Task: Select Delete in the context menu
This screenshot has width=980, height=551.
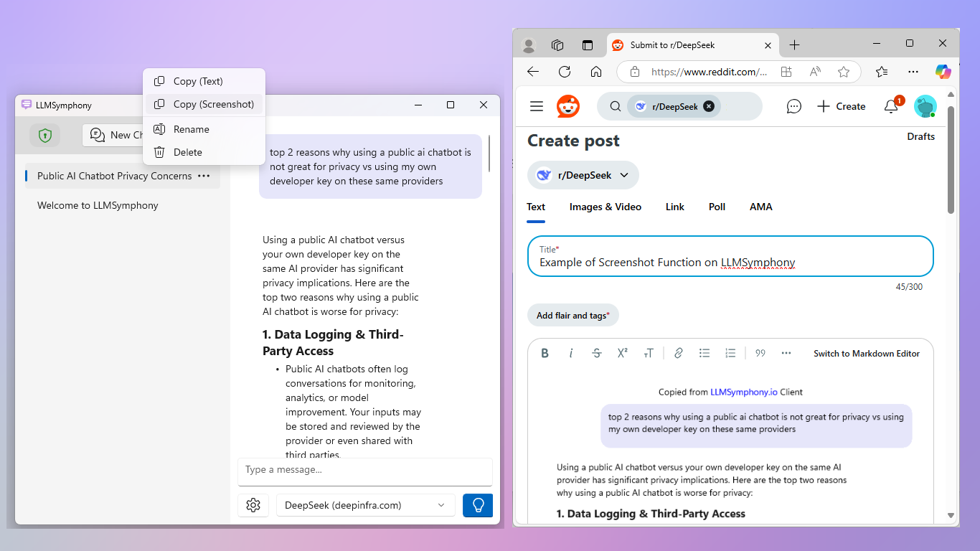Action: tap(204, 152)
